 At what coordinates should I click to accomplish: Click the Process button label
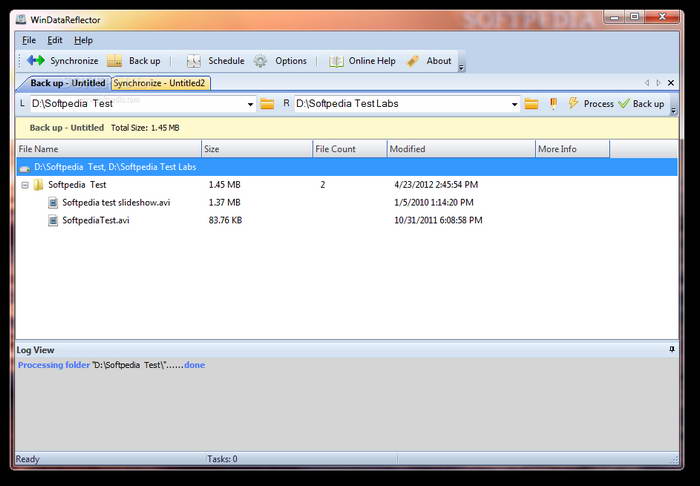click(x=599, y=104)
